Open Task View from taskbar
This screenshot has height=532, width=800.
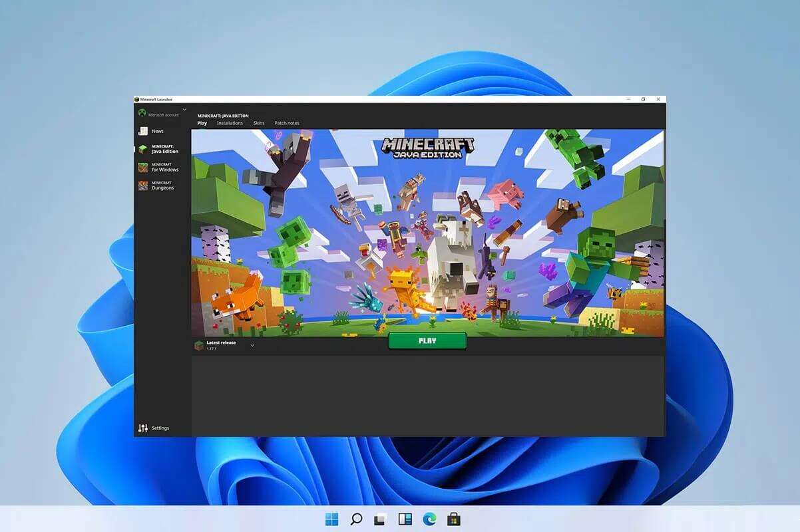click(x=380, y=519)
